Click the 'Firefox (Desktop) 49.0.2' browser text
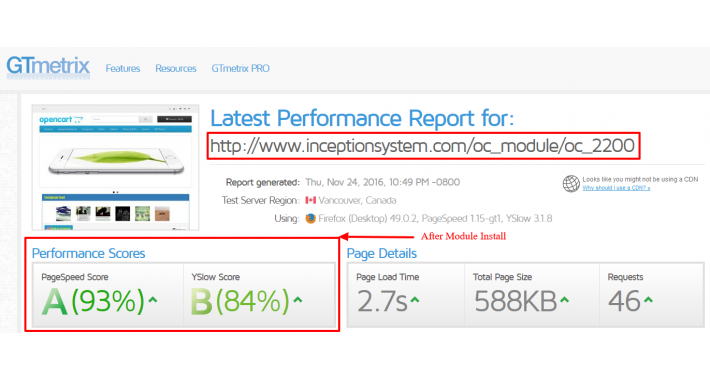 tap(368, 218)
